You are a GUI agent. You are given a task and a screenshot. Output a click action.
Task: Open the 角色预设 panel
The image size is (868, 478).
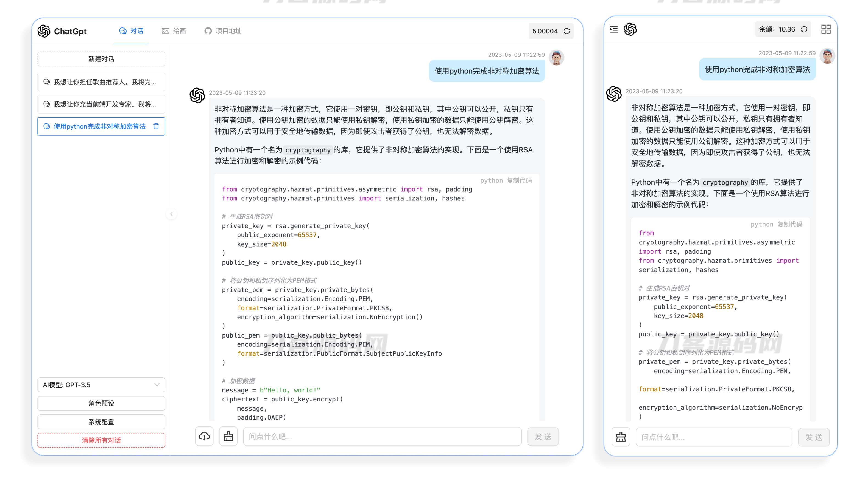pyautogui.click(x=101, y=403)
